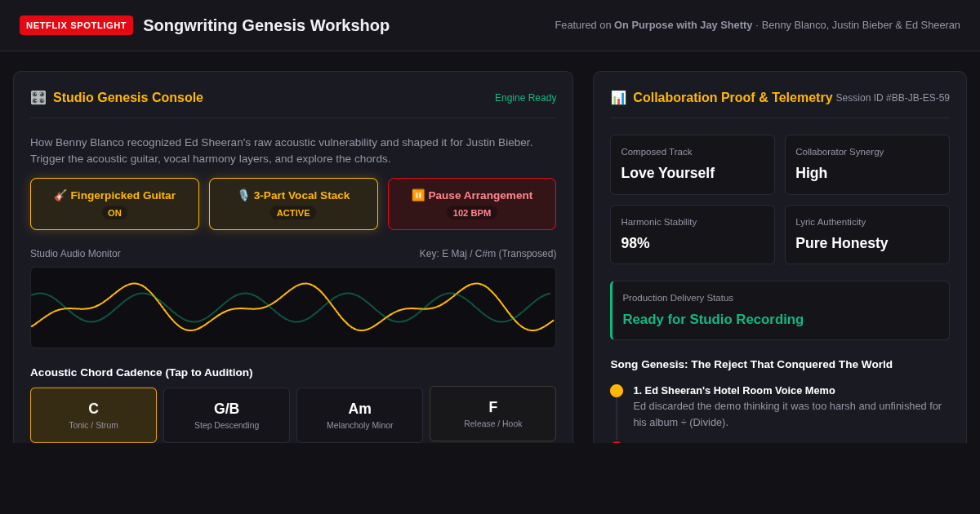This screenshot has width=980, height=514.
Task: Click the Lyric Authenticity Pure Honesty card
Action: pyautogui.click(x=867, y=235)
